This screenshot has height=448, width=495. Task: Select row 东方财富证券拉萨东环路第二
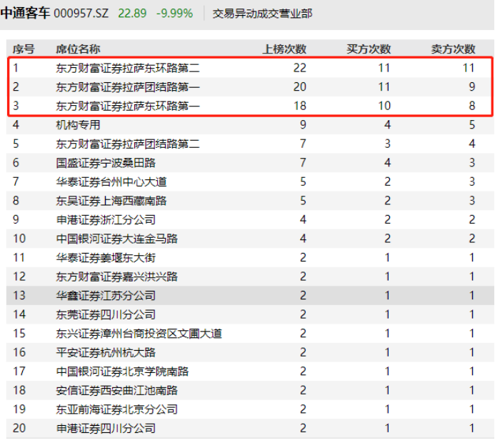(x=250, y=68)
